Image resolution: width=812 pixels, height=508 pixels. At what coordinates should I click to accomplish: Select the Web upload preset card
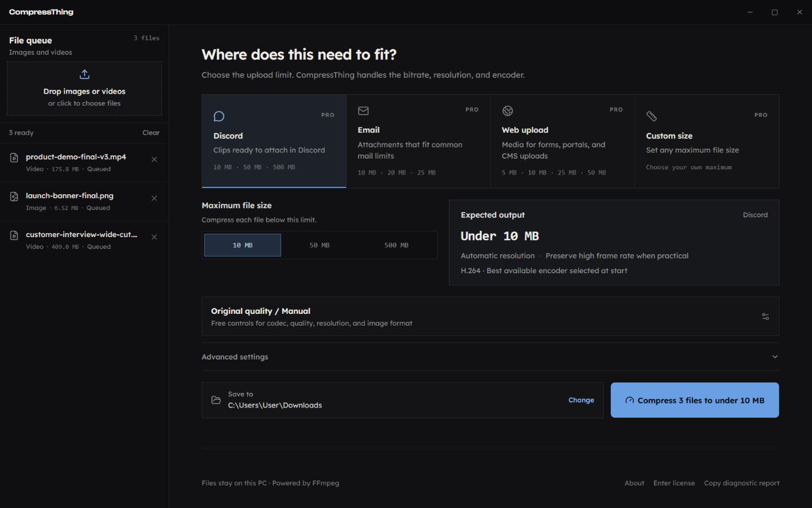tap(563, 141)
